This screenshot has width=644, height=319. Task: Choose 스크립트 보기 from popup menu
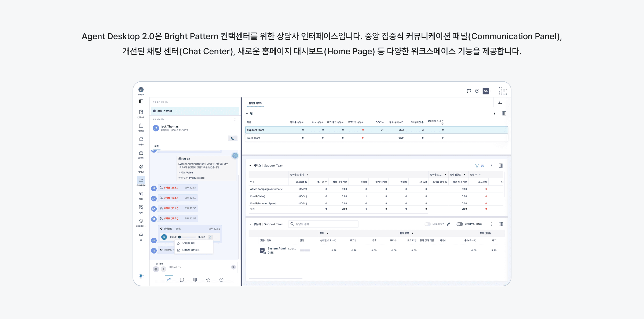194,243
